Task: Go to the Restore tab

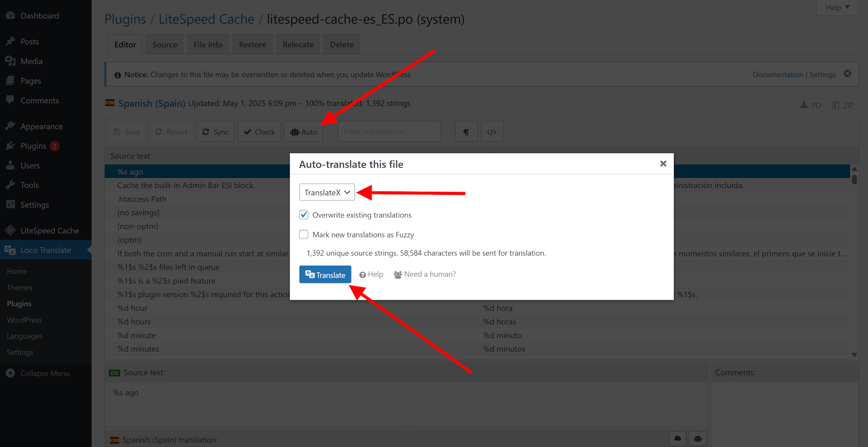Action: [253, 45]
